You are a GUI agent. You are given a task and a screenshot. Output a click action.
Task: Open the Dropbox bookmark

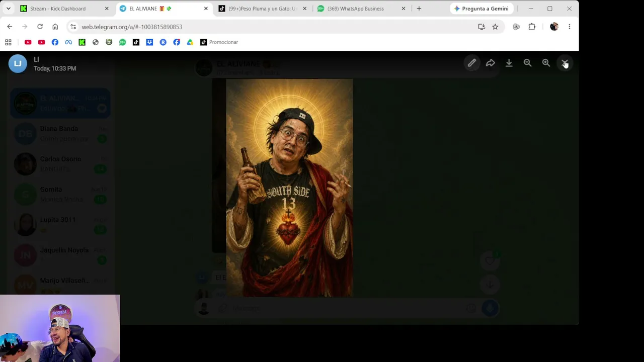(149, 42)
